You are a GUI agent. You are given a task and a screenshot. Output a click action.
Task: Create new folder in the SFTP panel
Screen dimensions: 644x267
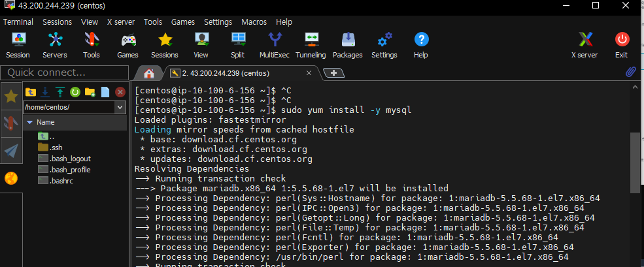(x=90, y=92)
